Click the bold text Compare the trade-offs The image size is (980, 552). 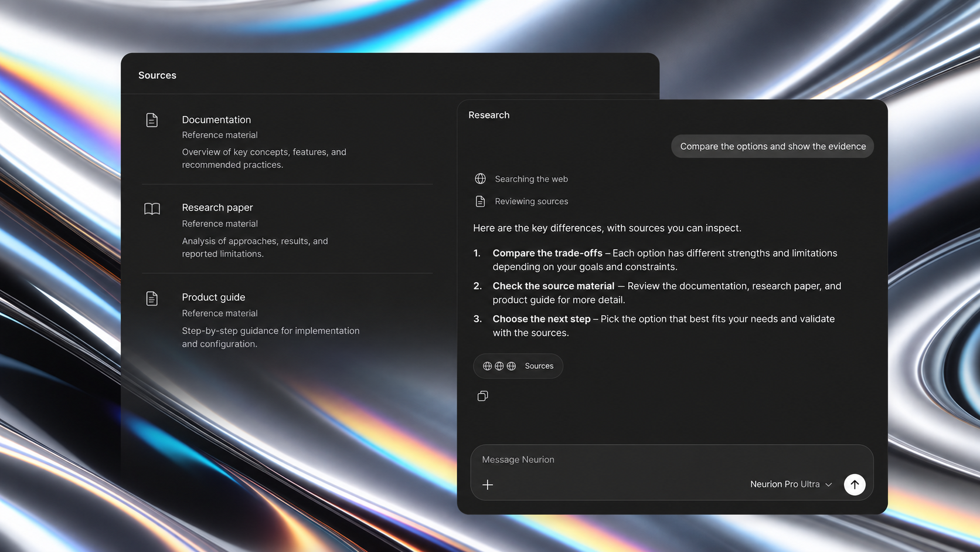click(x=547, y=253)
